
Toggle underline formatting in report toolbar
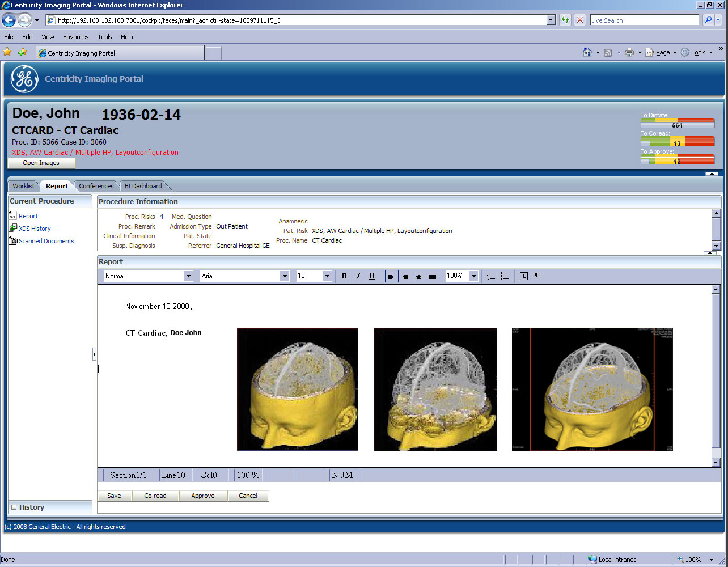click(372, 276)
